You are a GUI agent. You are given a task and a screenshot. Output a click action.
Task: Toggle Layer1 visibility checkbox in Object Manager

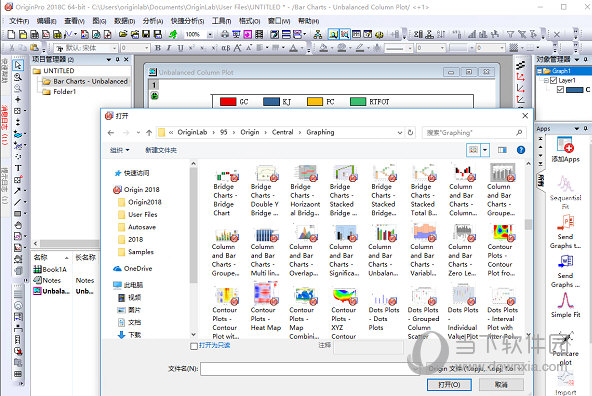click(553, 80)
